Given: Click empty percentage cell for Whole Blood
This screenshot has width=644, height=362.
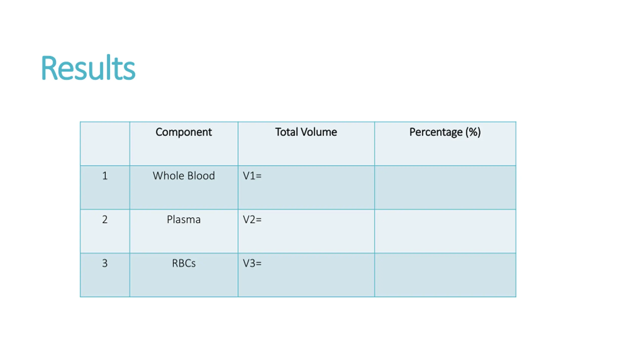Looking at the screenshot, I should pyautogui.click(x=445, y=188).
